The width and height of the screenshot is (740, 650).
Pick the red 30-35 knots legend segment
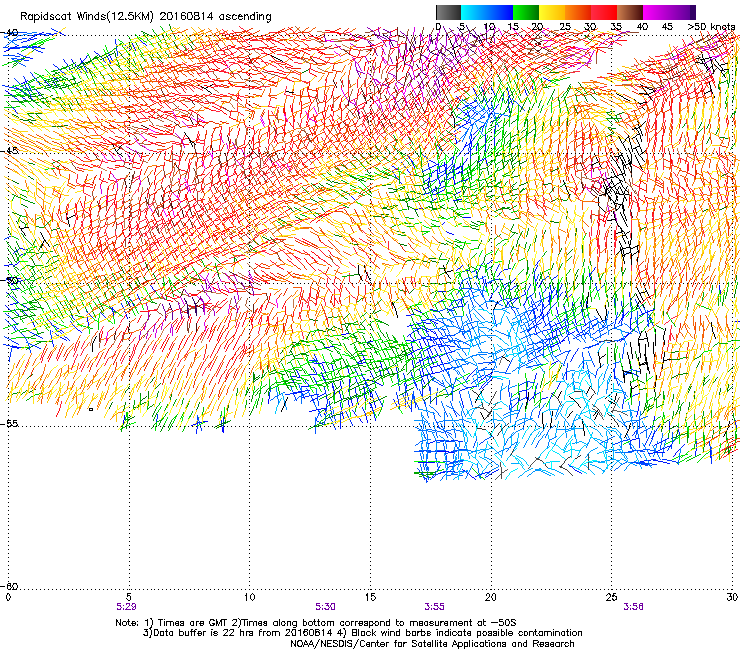click(x=604, y=12)
